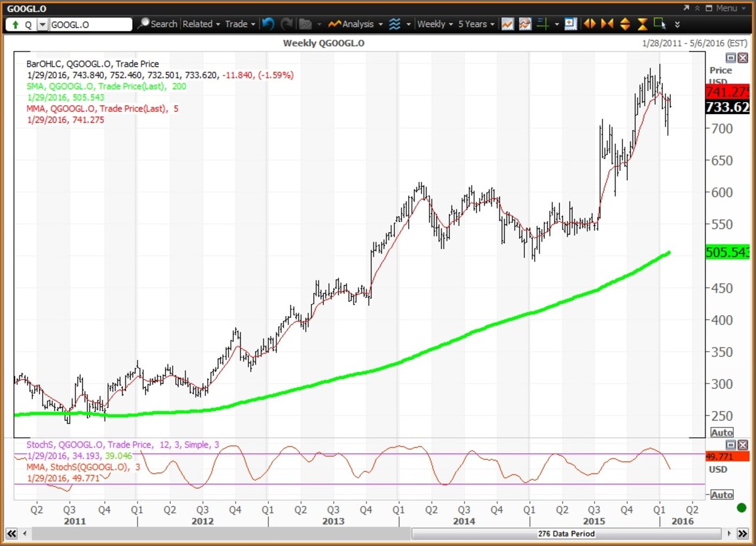Click the vertical expand orange arrows icon
This screenshot has width=756, height=546.
click(625, 24)
